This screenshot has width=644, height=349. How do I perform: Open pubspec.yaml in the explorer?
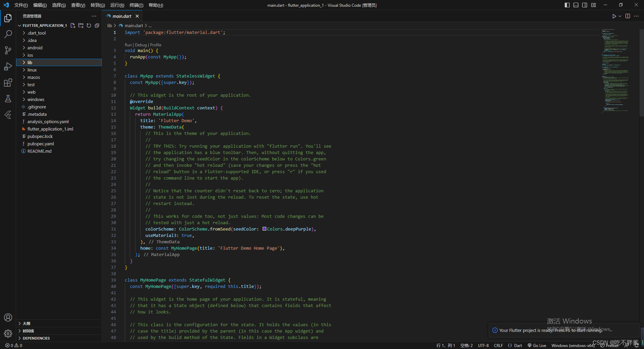pos(59,144)
